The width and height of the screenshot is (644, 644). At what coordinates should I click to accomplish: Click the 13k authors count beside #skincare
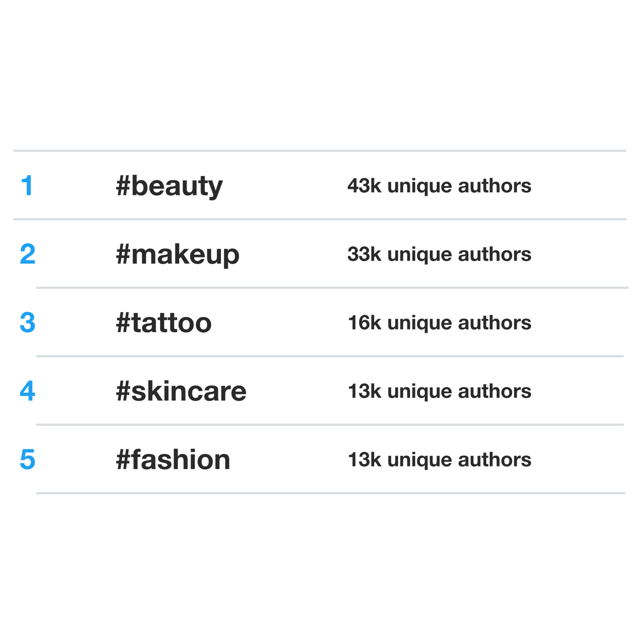439,392
